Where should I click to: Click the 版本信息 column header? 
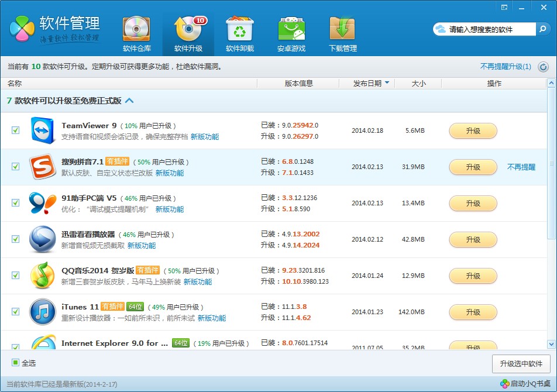[299, 84]
